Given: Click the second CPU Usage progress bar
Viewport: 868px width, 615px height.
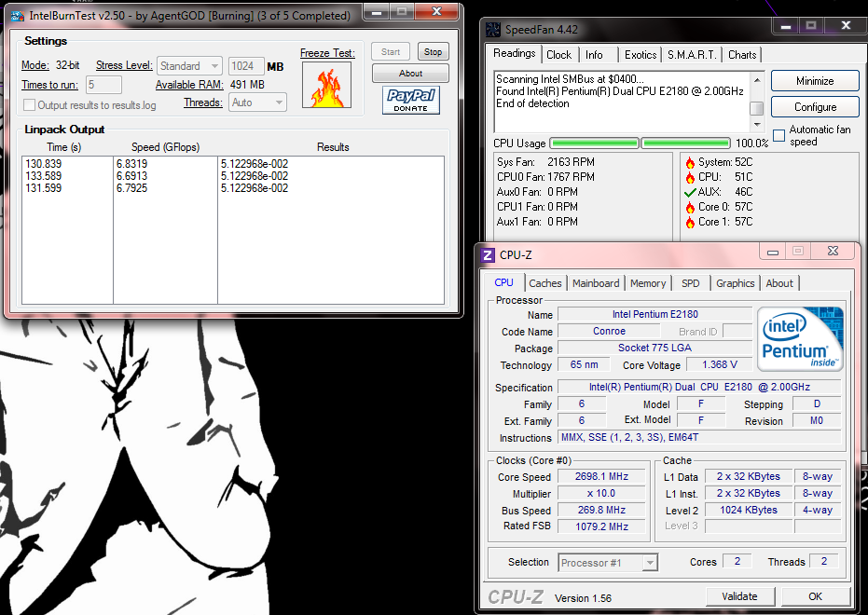Looking at the screenshot, I should point(685,143).
